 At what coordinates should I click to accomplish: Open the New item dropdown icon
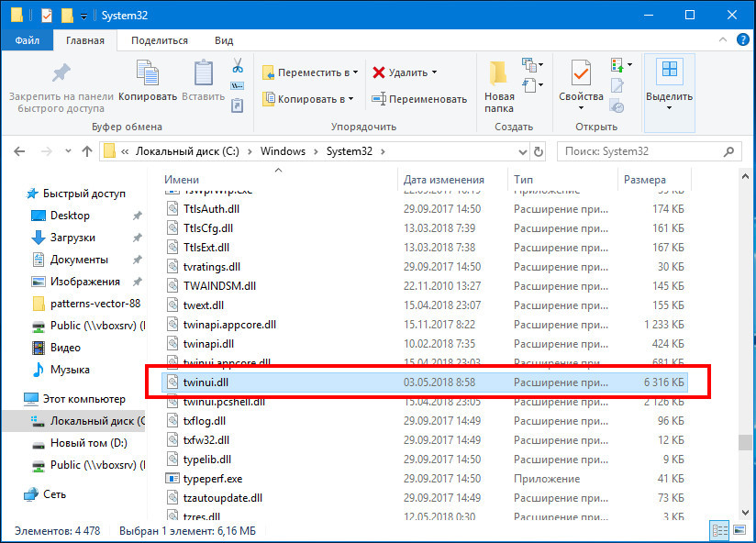click(x=532, y=64)
